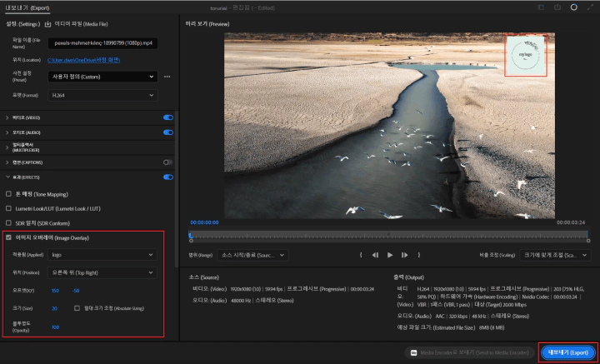Open the workspaces panel icon in header
Screen dimensions: 600x364
tap(541, 7)
